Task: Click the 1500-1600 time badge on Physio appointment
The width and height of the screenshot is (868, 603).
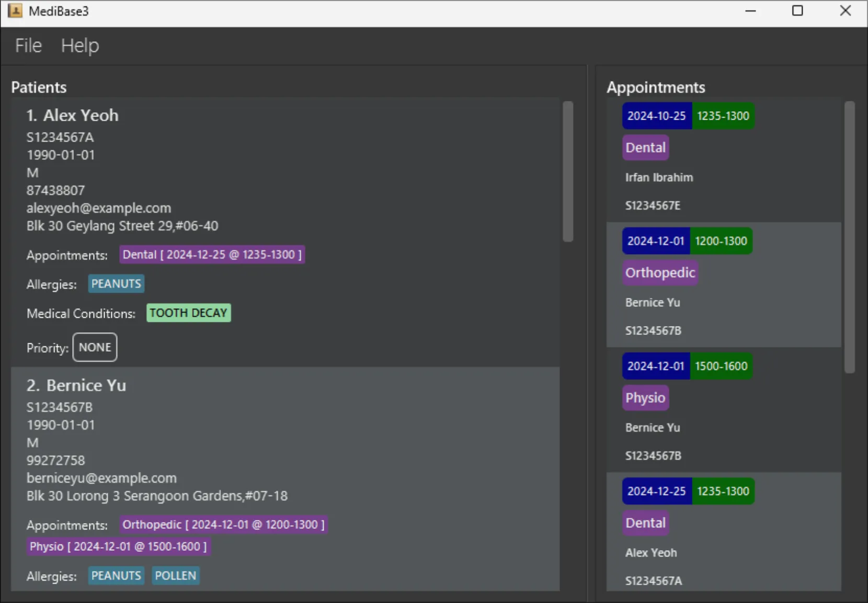Action: click(x=722, y=366)
